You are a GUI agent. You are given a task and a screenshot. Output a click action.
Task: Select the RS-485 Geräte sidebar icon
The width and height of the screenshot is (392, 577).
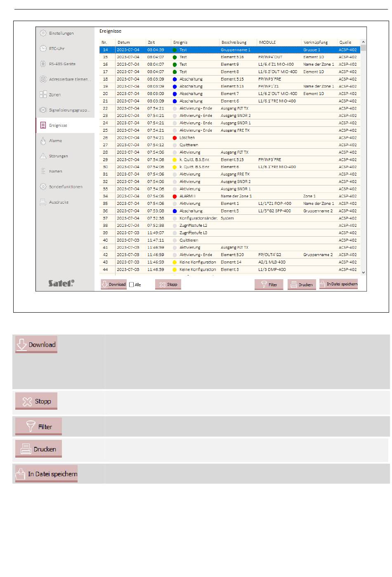pos(43,64)
